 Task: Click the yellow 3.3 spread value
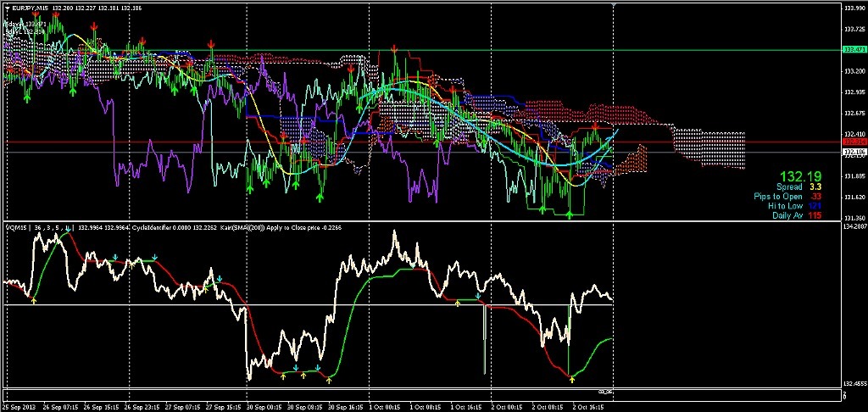pyautogui.click(x=815, y=187)
